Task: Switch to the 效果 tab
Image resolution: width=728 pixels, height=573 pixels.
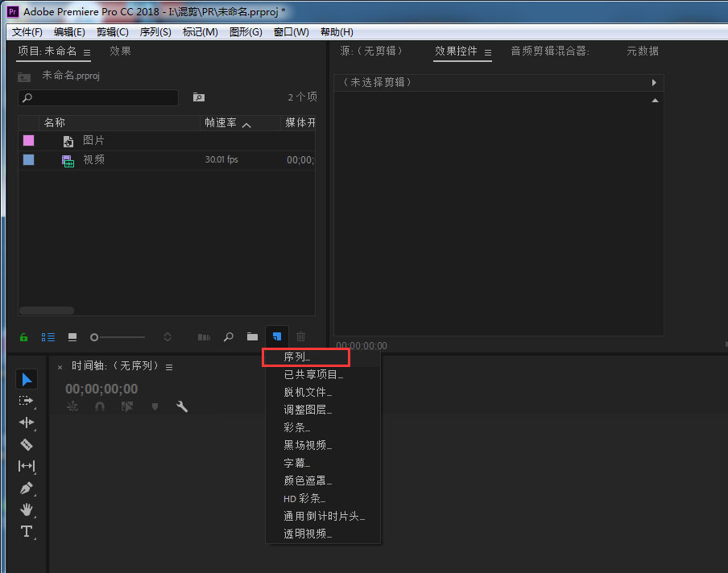Action: 120,51
